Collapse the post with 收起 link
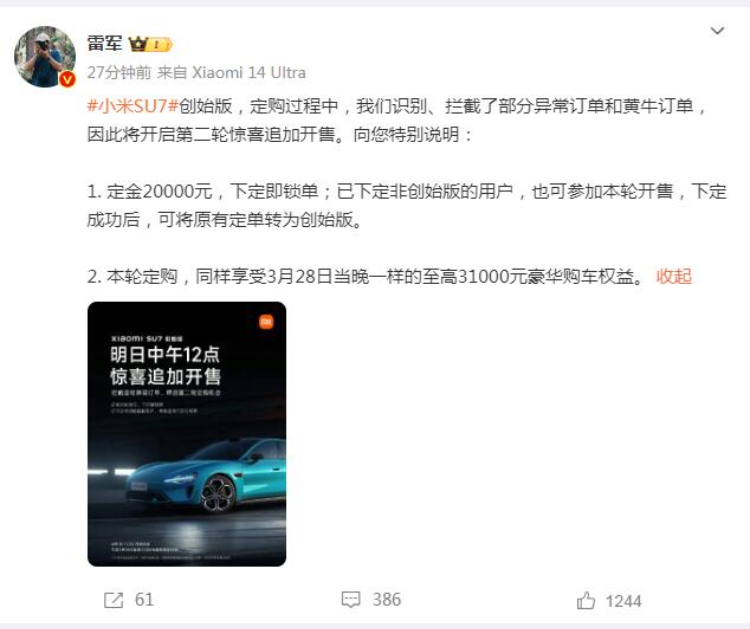The width and height of the screenshot is (750, 629). tap(674, 276)
